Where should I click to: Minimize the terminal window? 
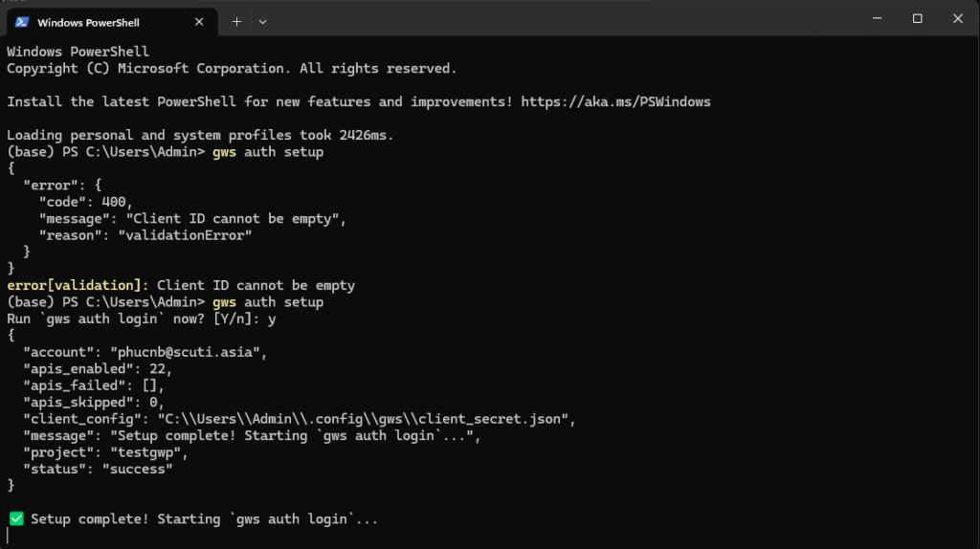[876, 18]
